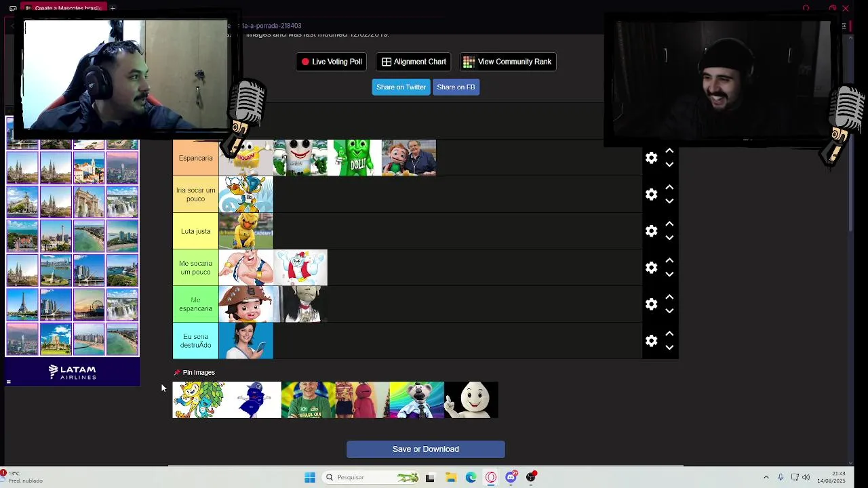Click the Luta justa tier label
This screenshot has width=868, height=488.
tap(195, 231)
